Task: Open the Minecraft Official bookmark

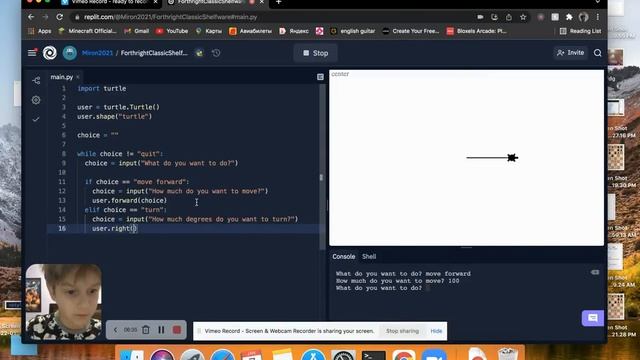Action: point(87,31)
